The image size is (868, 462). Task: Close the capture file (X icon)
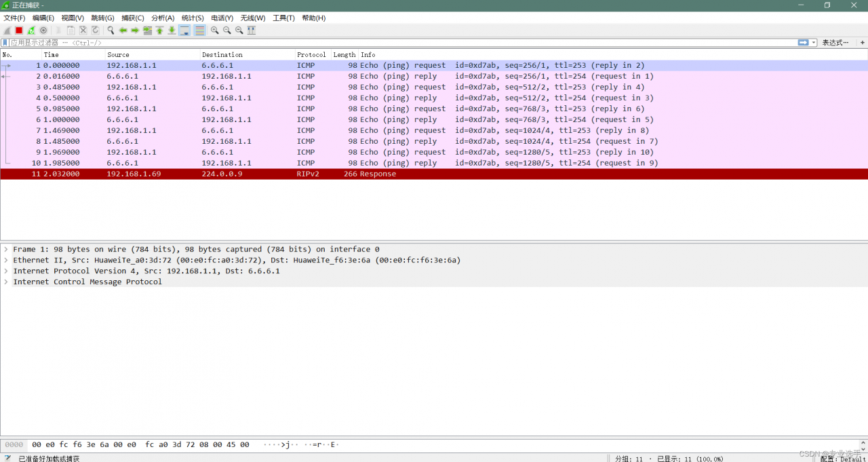pyautogui.click(x=83, y=31)
